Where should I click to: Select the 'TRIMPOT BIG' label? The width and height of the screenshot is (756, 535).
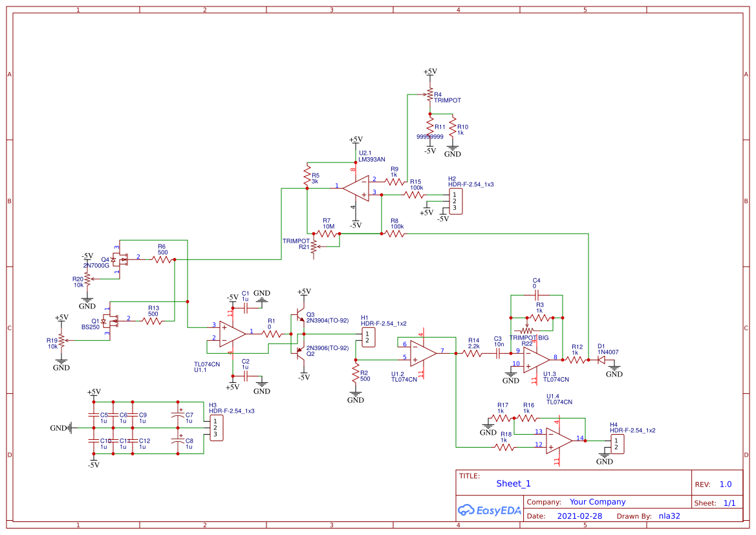coord(529,338)
